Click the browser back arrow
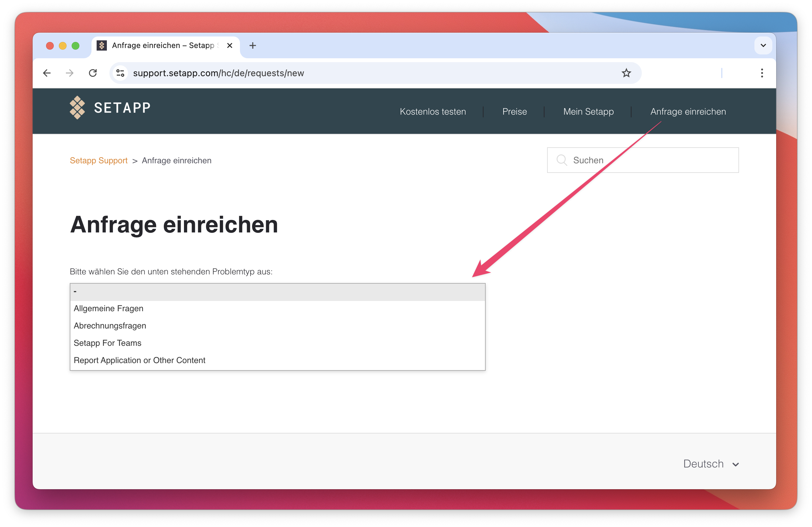This screenshot has width=812, height=527. pyautogui.click(x=47, y=73)
